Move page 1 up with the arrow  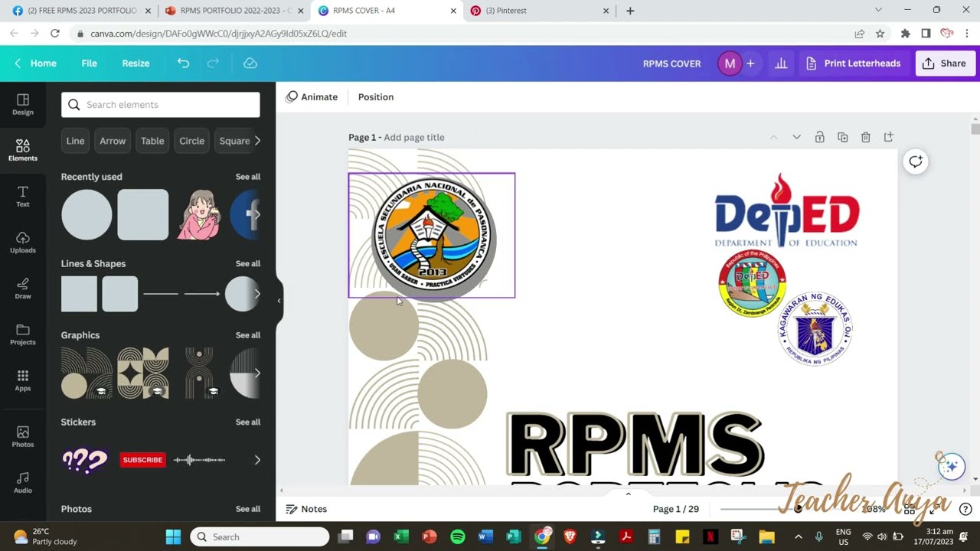tap(773, 137)
